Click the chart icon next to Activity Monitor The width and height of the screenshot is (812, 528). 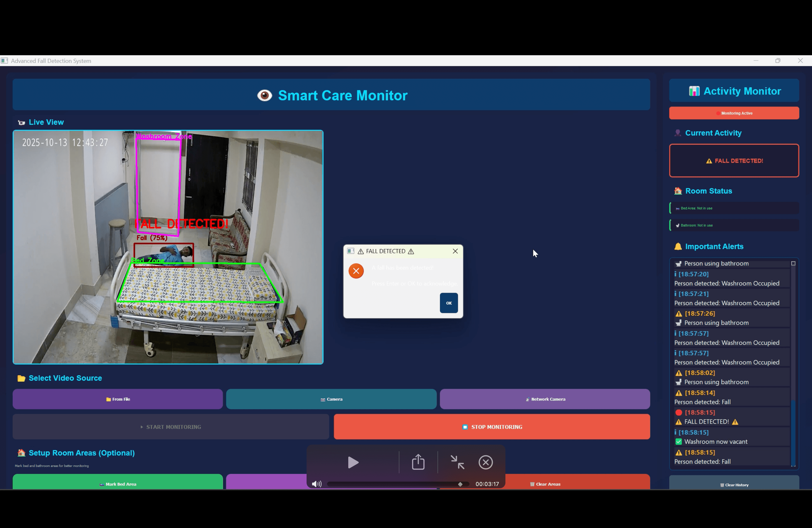pyautogui.click(x=695, y=91)
